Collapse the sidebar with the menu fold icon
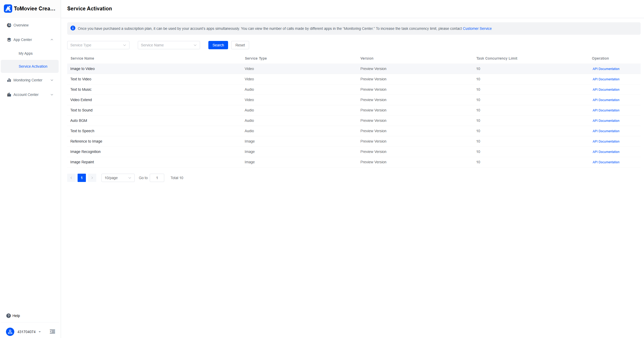Viewport: 644px width, 338px height. 52,332
